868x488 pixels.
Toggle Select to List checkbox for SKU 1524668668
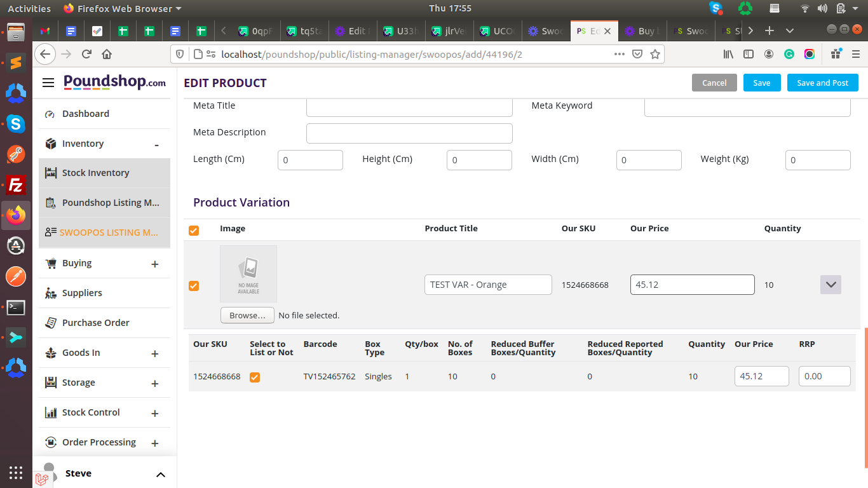(255, 377)
